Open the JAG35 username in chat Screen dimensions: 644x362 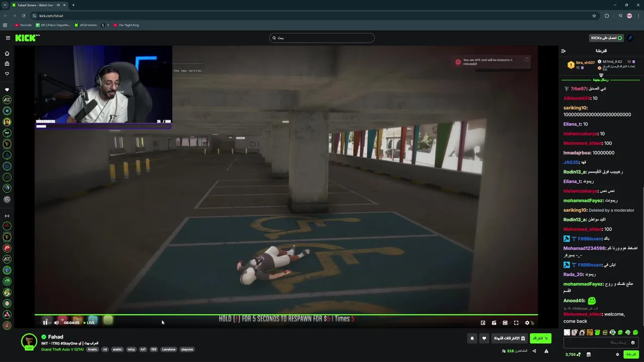point(571,162)
